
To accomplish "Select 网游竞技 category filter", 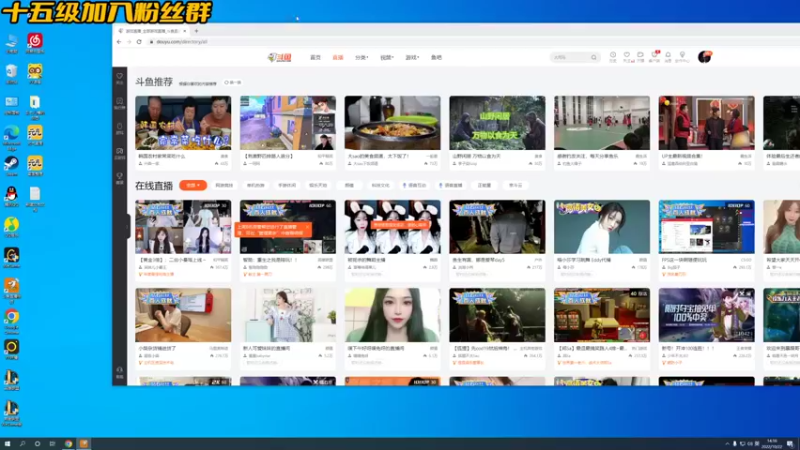I will 224,185.
